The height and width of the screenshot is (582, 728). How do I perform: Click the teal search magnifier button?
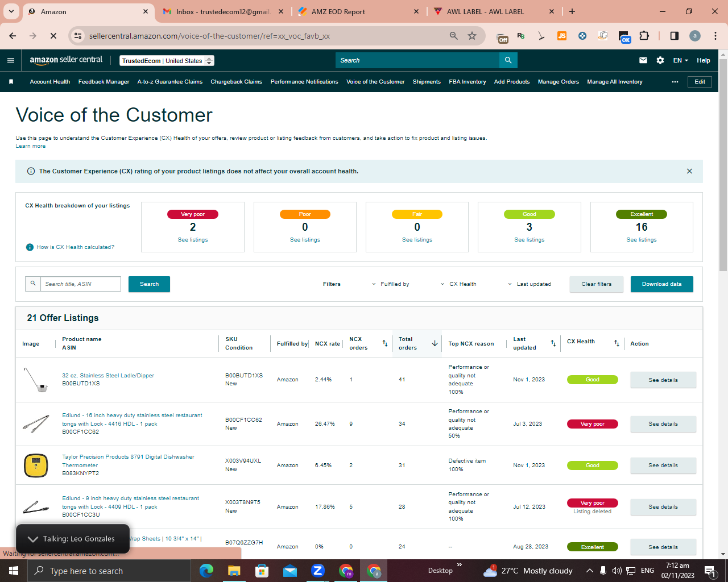coord(508,60)
